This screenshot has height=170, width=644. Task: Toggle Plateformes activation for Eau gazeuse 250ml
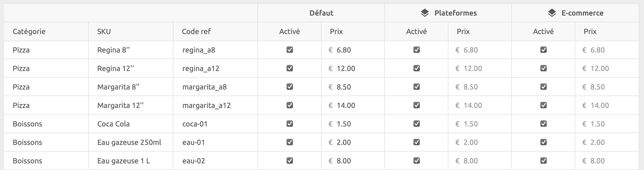coord(417,142)
